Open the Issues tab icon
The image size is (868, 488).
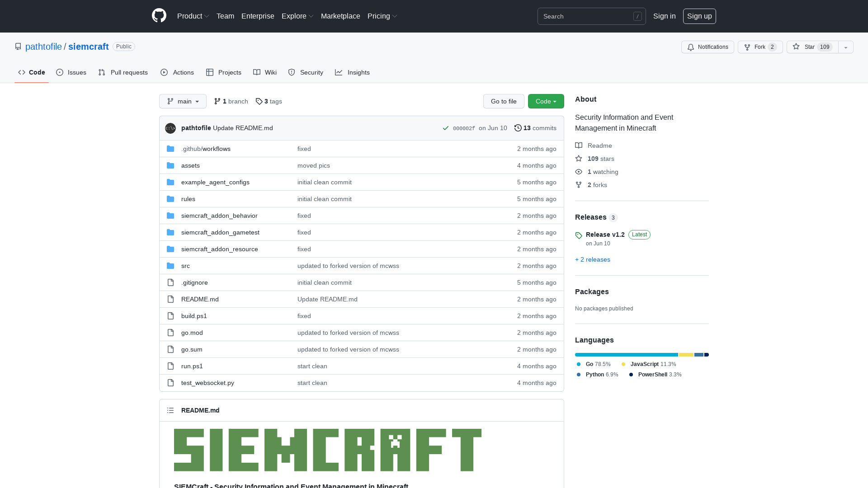[59, 72]
